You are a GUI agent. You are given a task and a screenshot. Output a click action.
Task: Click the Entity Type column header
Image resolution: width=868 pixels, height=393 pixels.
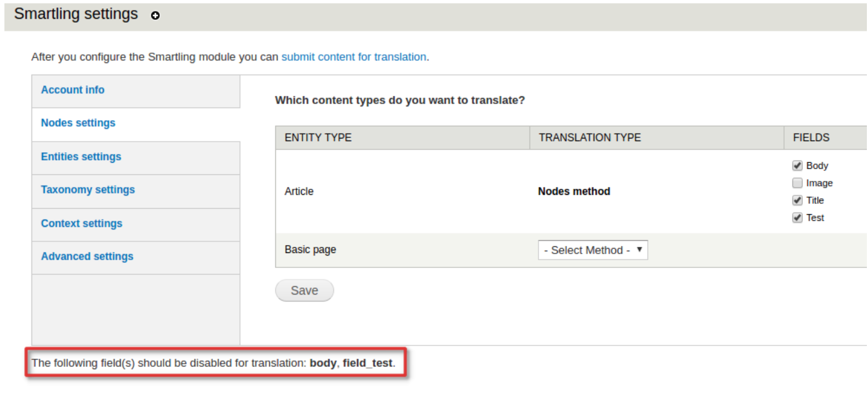(x=318, y=138)
